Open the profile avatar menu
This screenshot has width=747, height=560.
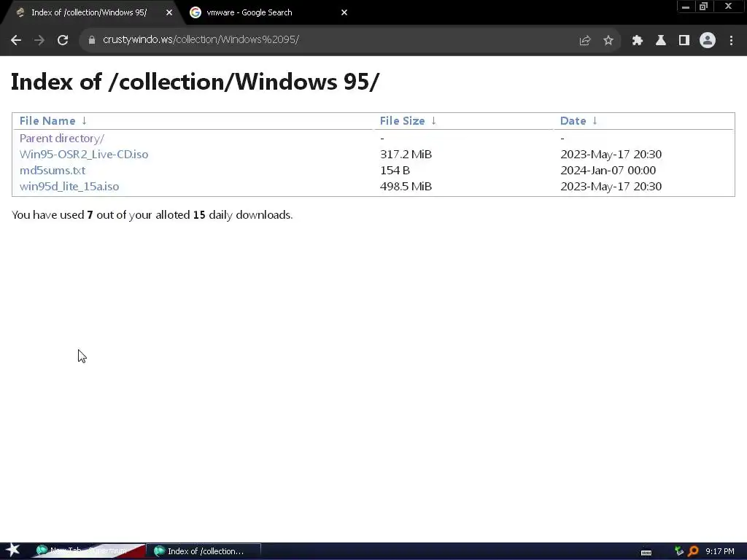pos(708,40)
